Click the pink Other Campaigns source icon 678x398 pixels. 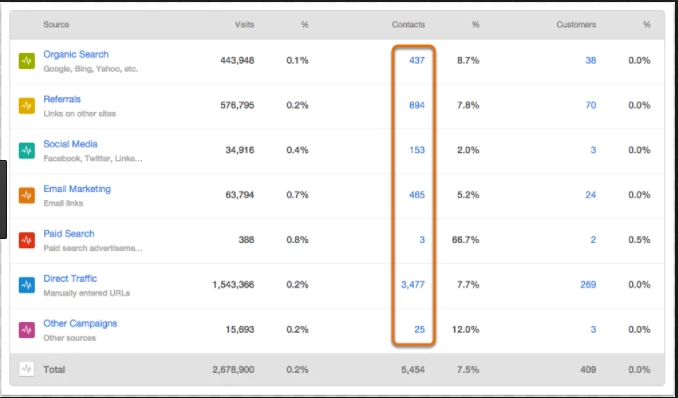coord(26,330)
